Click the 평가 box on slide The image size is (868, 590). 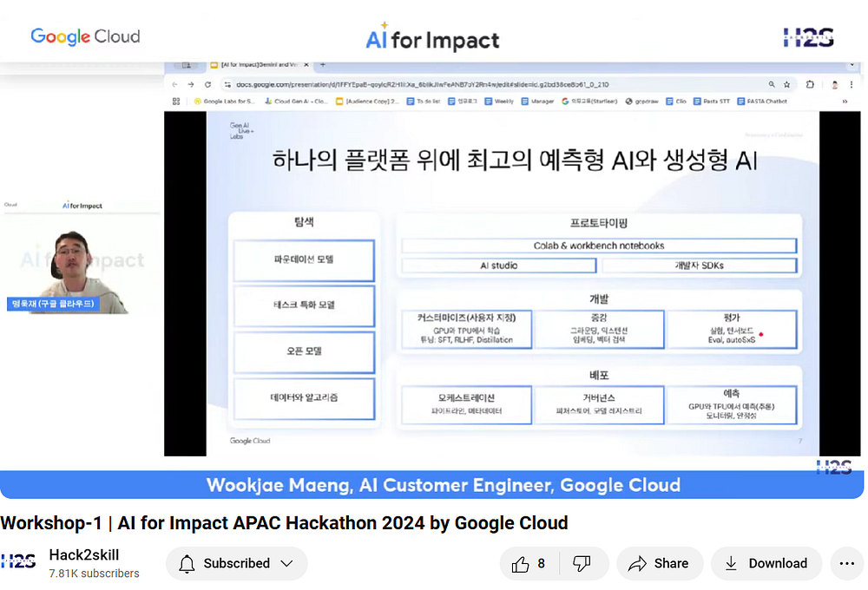732,329
